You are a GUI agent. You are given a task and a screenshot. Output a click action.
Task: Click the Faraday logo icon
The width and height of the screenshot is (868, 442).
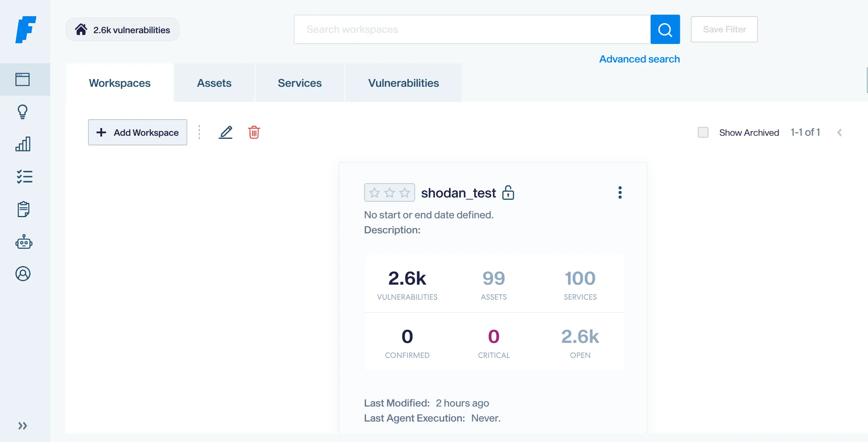25,29
